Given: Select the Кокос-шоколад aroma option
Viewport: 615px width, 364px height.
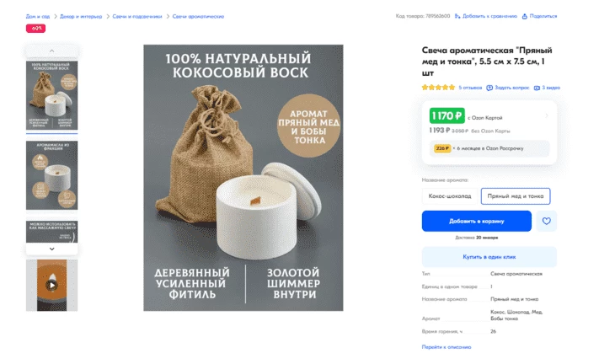Looking at the screenshot, I should [x=450, y=195].
